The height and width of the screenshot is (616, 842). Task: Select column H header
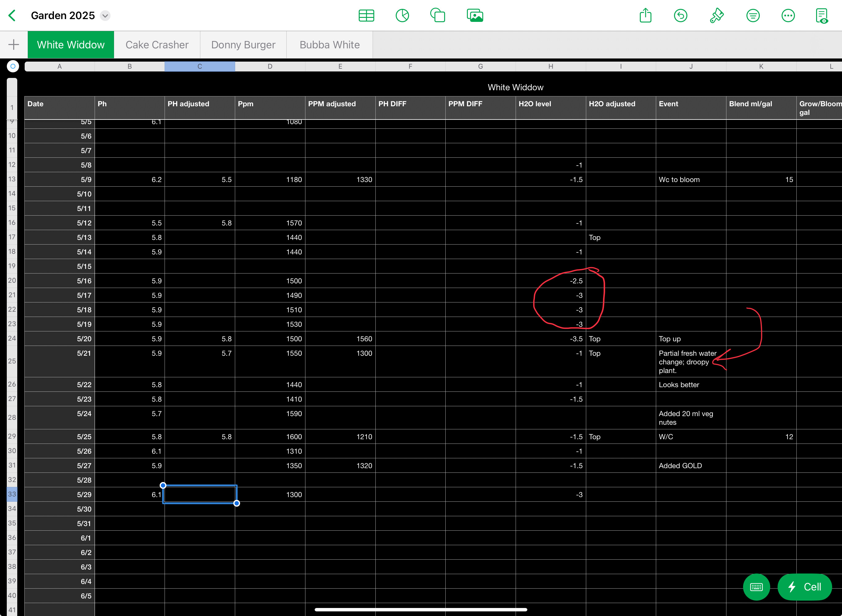(x=551, y=66)
